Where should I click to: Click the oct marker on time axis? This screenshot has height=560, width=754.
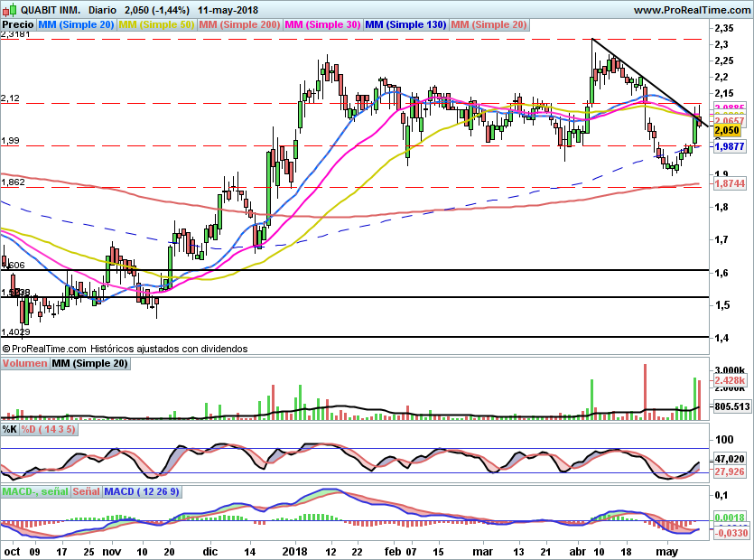pos(12,551)
